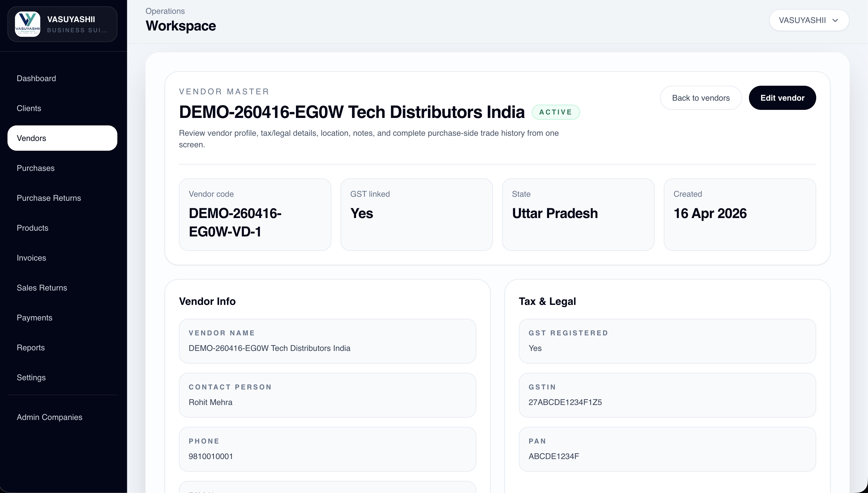Select Vendors sidebar item

coord(62,138)
